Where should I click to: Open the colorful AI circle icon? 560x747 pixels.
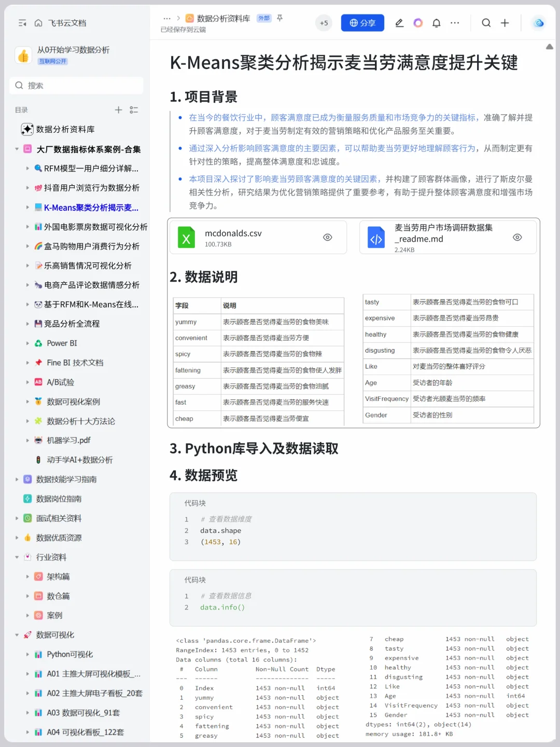coord(418,23)
